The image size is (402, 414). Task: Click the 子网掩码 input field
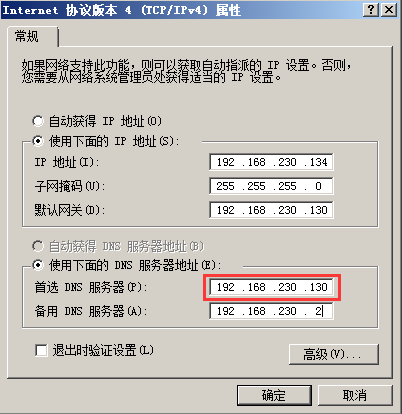tap(271, 186)
